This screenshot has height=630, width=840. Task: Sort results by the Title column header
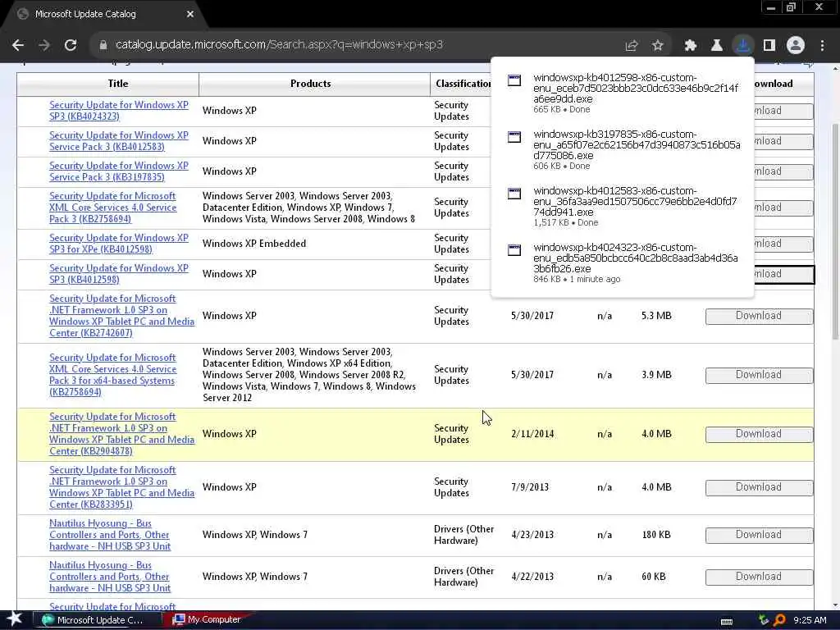(x=118, y=84)
